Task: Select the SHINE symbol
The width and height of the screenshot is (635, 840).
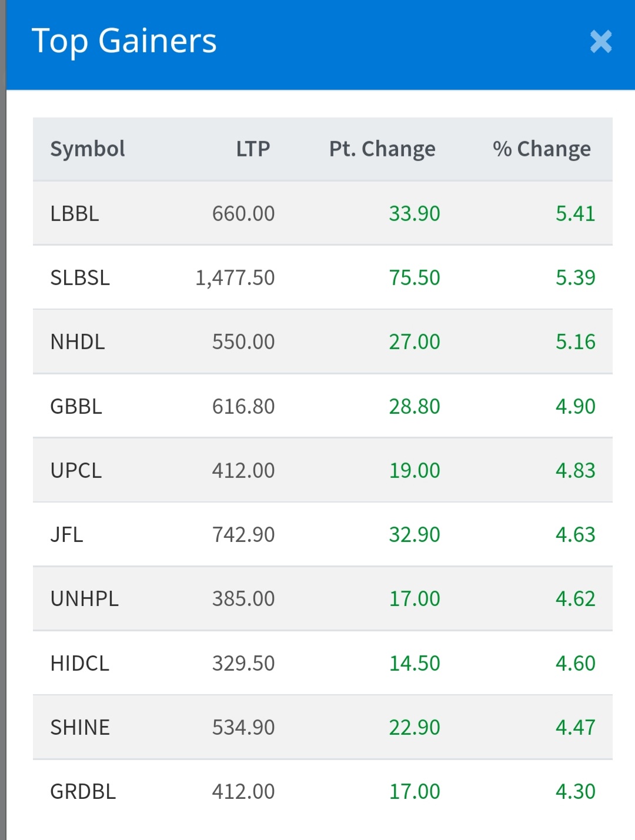Action: (x=80, y=727)
